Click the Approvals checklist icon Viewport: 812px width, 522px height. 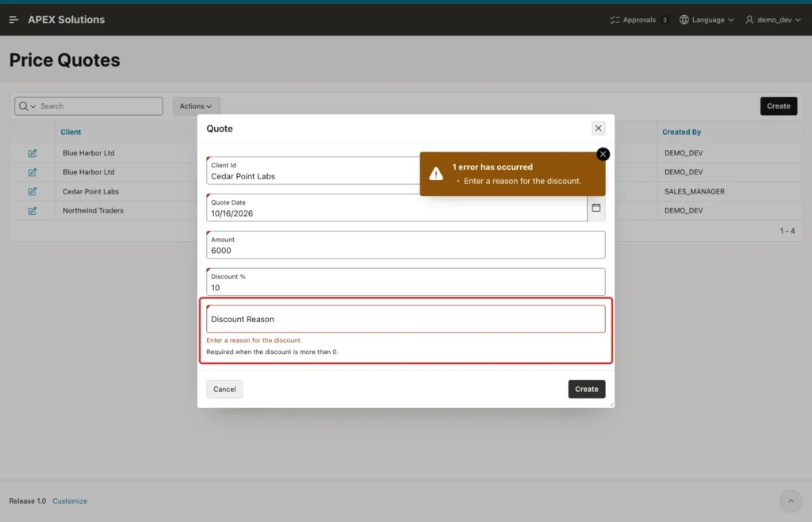(x=615, y=20)
